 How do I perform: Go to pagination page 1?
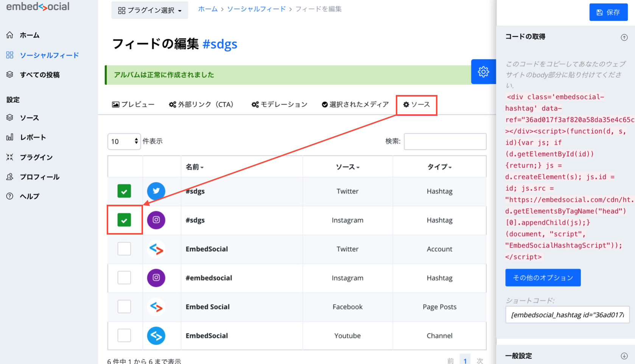[465, 360]
